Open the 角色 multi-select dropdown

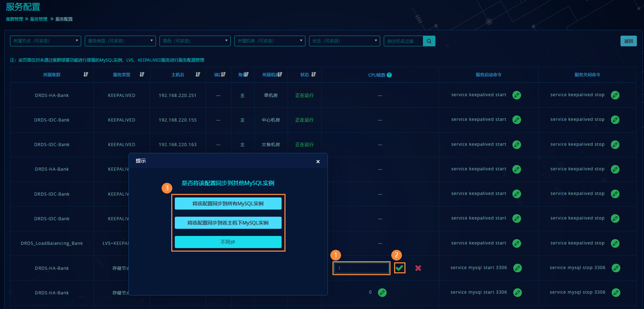pos(195,41)
